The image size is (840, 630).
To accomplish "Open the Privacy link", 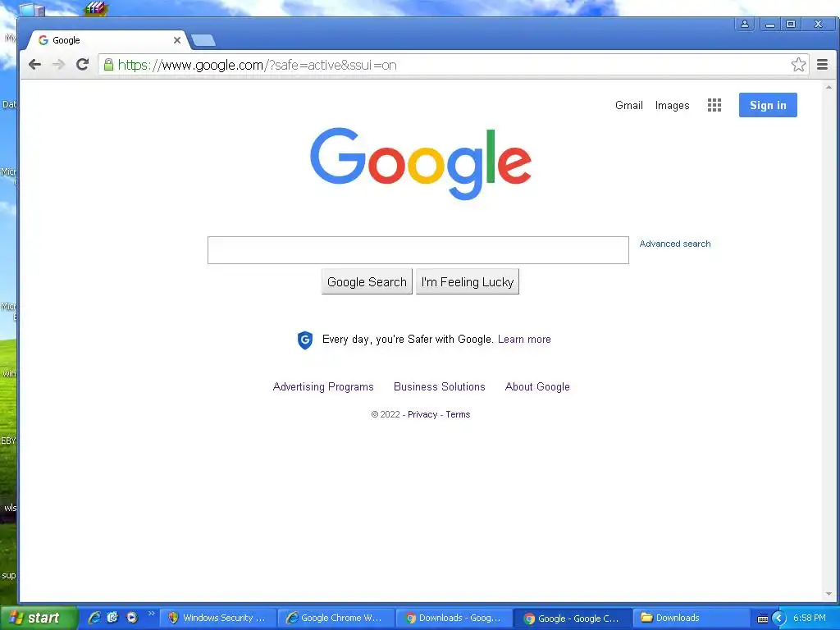I will (422, 414).
